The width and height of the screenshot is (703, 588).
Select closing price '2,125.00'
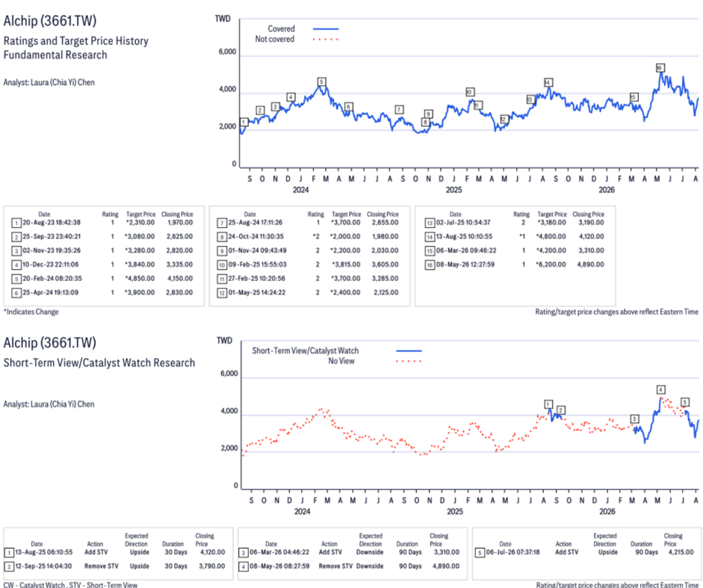pos(386,292)
